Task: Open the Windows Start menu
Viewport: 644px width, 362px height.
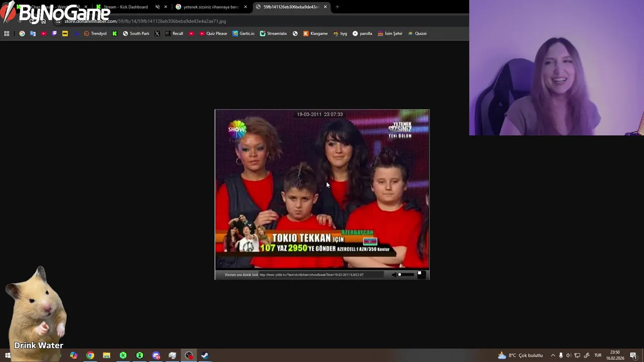Action: [8, 355]
